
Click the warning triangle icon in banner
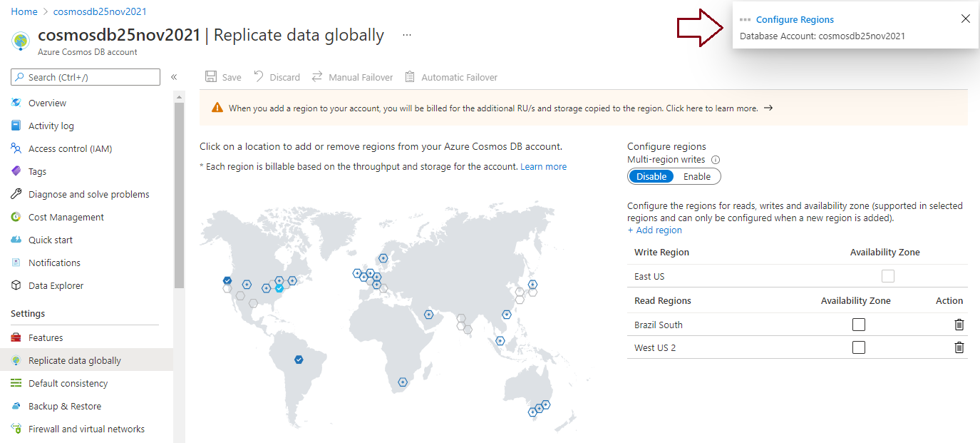point(217,108)
